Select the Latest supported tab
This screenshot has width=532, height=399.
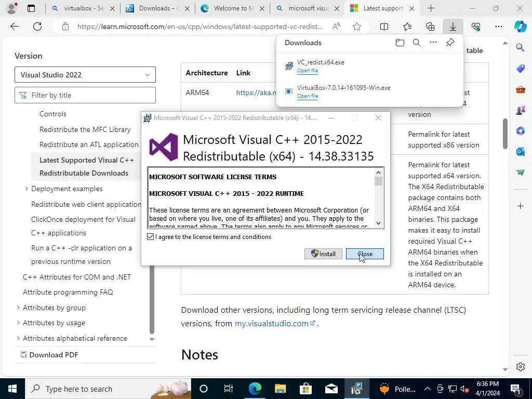point(382,8)
